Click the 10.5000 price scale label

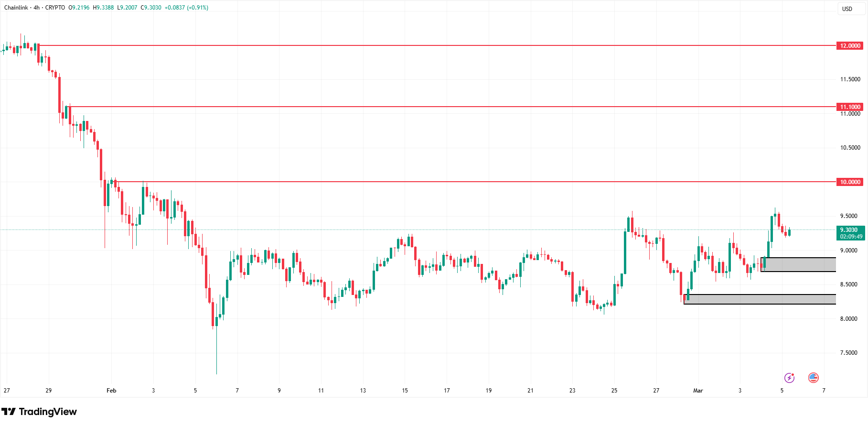pyautogui.click(x=850, y=148)
